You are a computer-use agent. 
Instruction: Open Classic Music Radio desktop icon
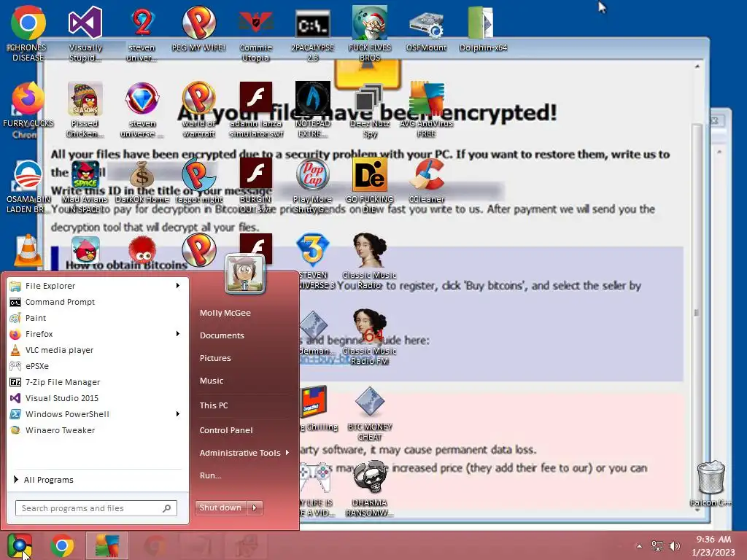click(370, 262)
